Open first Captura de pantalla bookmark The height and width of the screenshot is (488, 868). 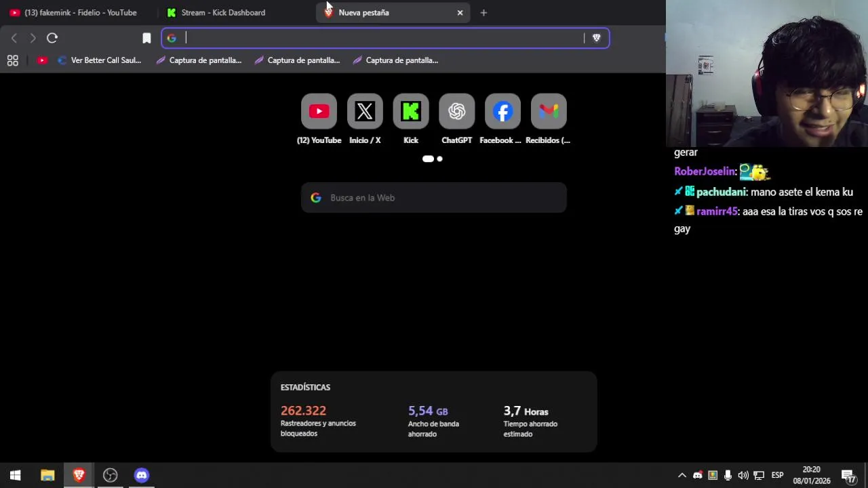click(x=199, y=60)
